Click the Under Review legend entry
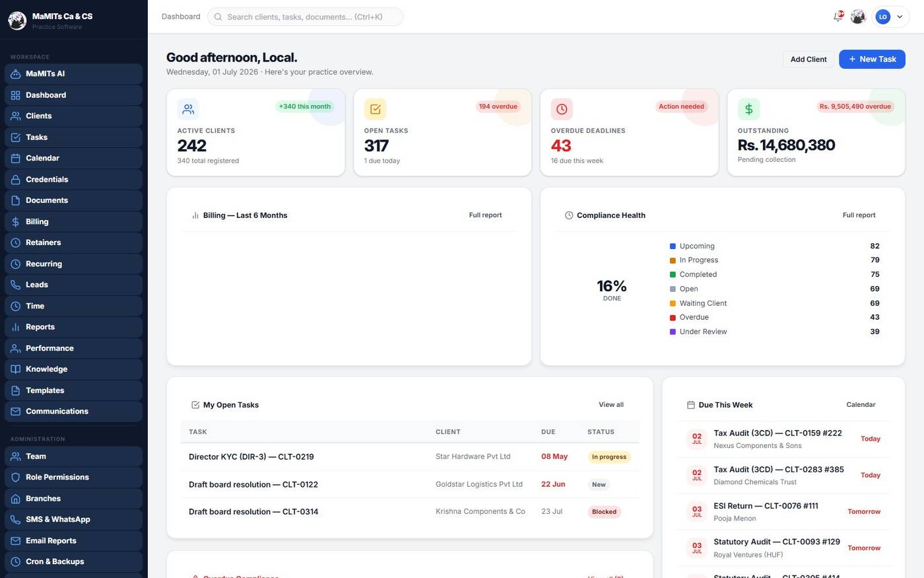The image size is (924, 578). 775,332
